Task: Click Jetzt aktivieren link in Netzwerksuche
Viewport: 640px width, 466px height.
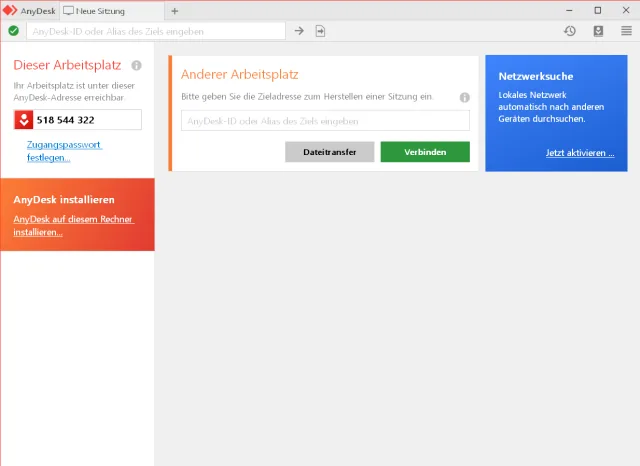Action: (580, 153)
